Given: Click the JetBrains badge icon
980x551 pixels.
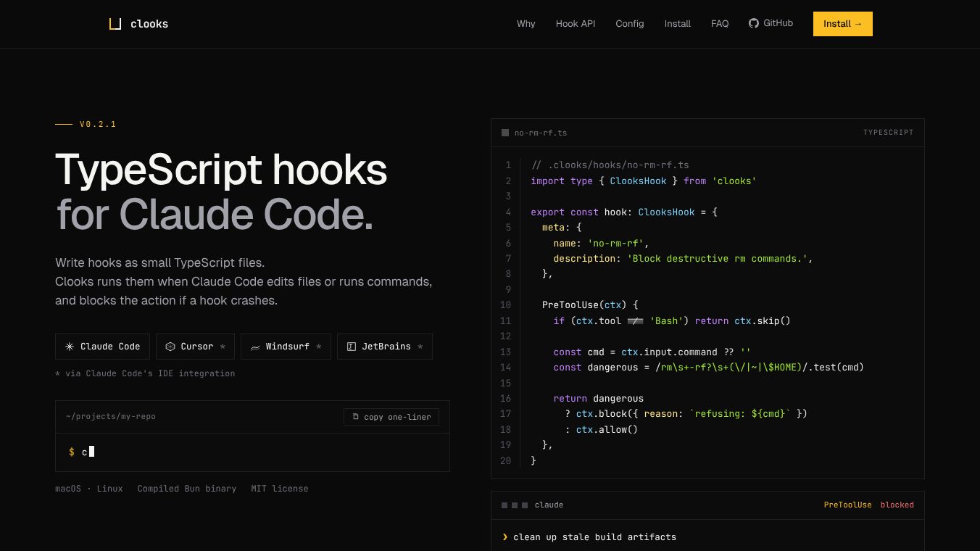Looking at the screenshot, I should (x=352, y=347).
